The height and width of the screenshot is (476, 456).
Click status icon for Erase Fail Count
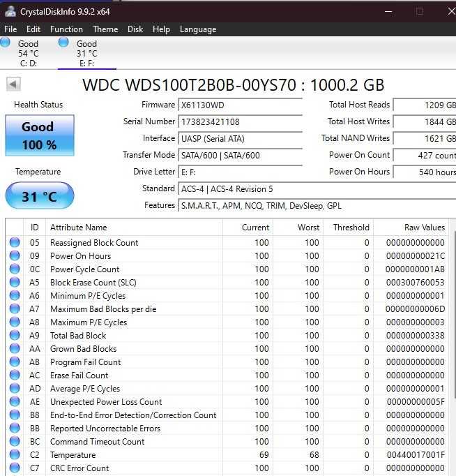pos(15,375)
